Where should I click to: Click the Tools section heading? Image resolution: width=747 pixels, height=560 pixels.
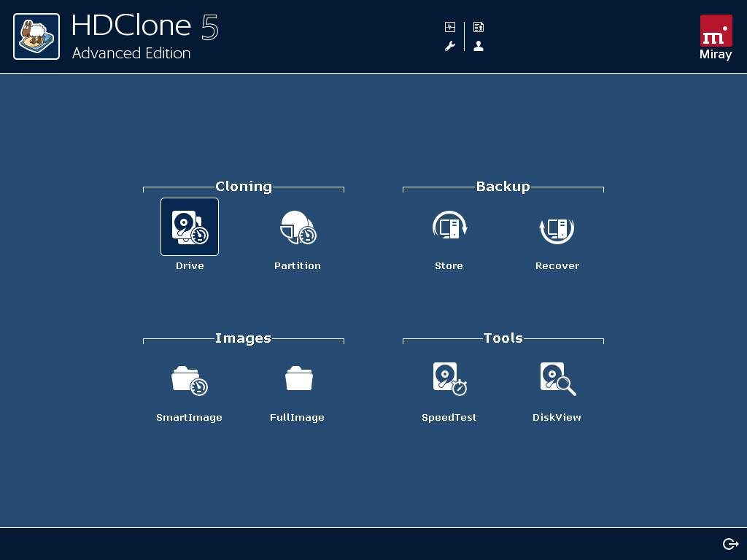tap(503, 338)
